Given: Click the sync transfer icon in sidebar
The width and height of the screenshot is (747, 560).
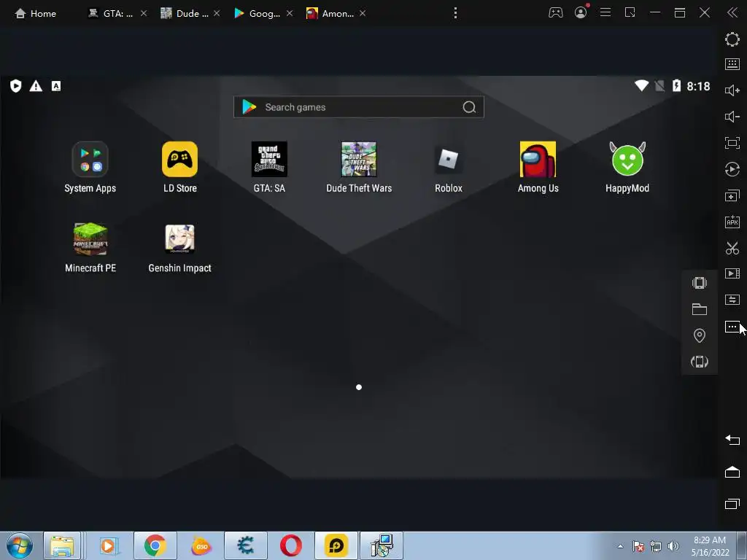Looking at the screenshot, I should click(732, 300).
